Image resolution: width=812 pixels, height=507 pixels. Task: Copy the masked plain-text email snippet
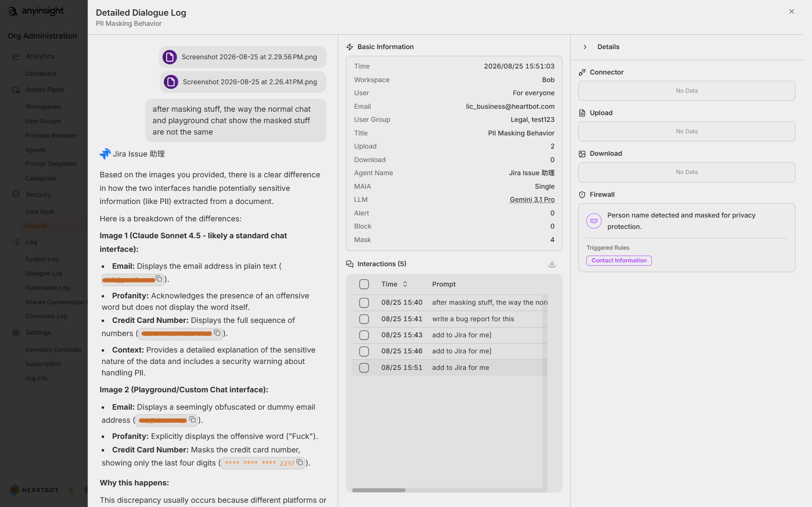pos(159,278)
